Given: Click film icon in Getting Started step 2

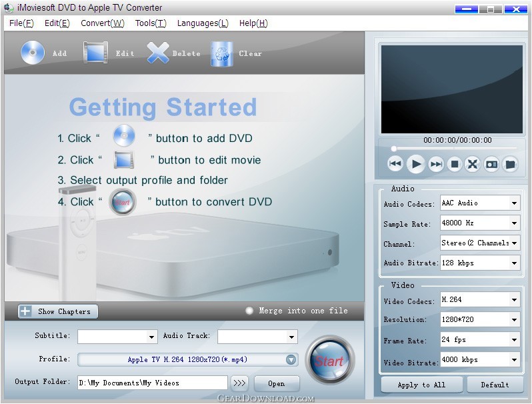Looking at the screenshot, I should 124,159.
